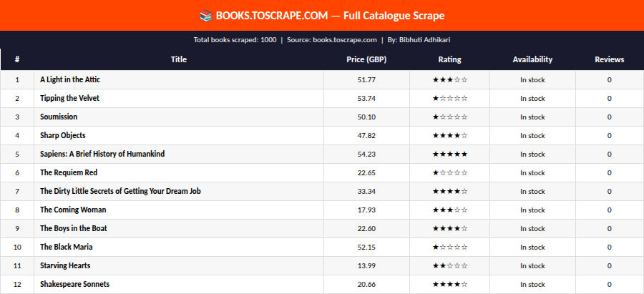Viewport: 644px width, 294px height.
Task: Click the star rating for A Light in the Attic
Action: point(450,79)
